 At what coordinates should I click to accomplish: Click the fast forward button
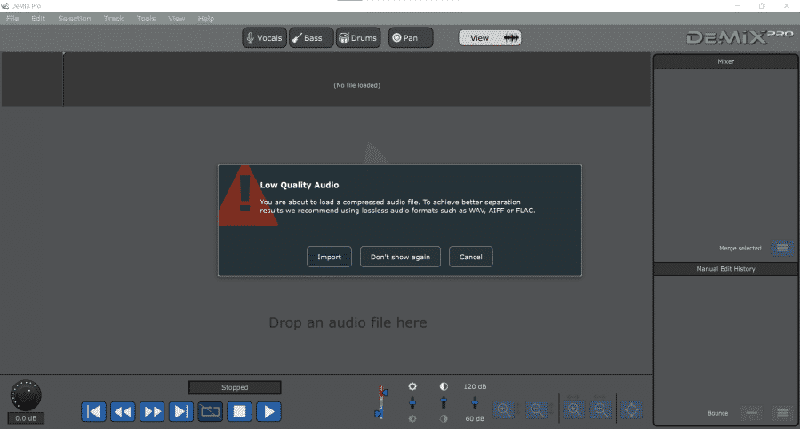point(152,410)
